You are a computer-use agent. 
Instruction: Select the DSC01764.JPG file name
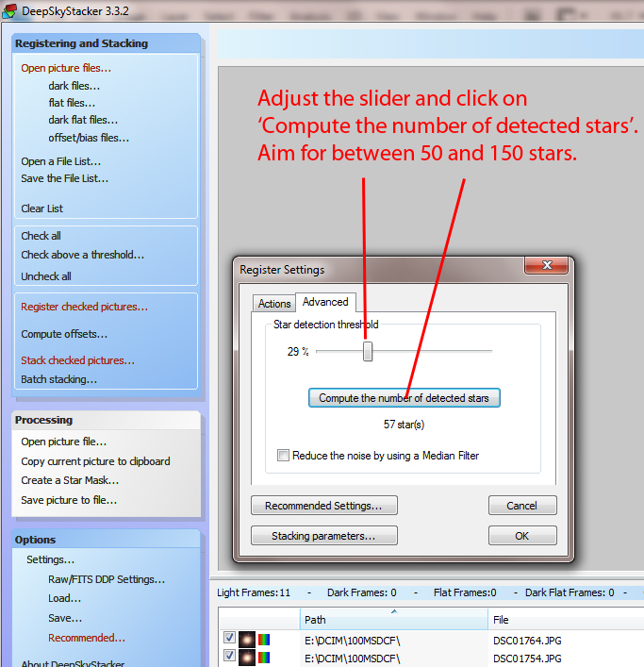(x=527, y=641)
